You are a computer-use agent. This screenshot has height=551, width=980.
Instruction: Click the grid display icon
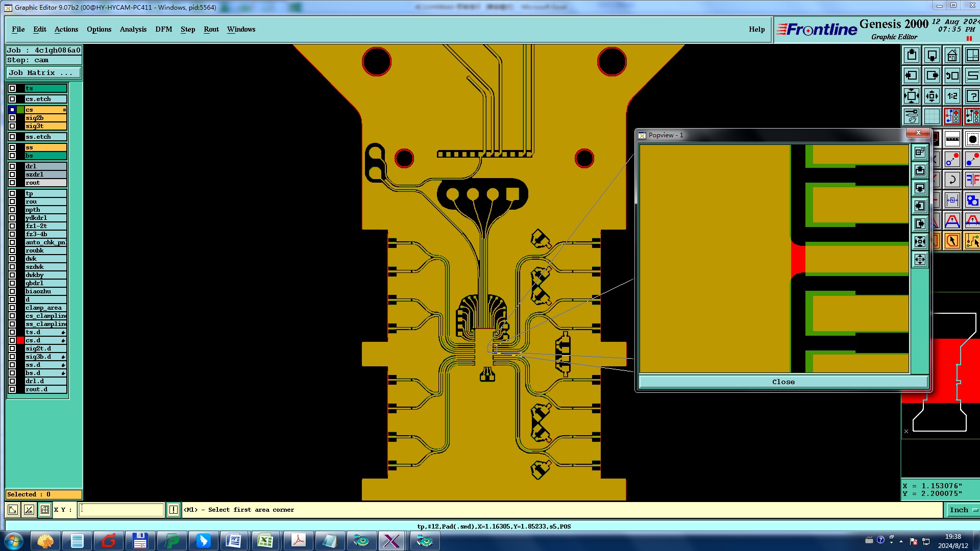click(932, 116)
